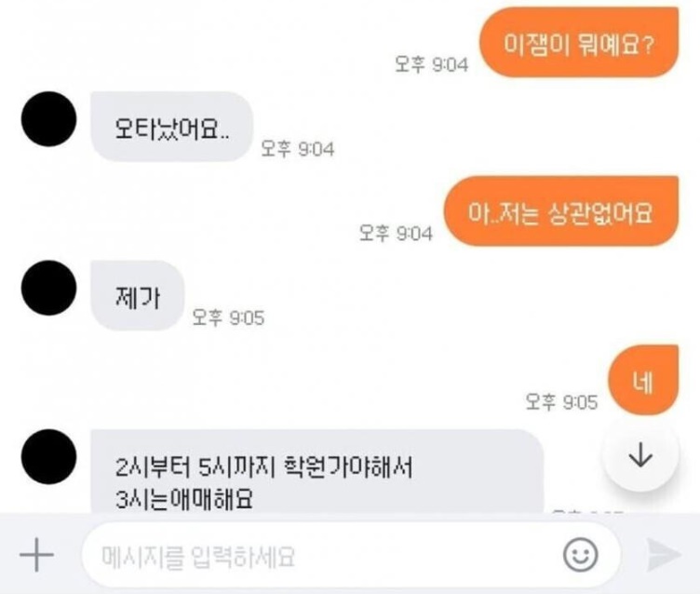The image size is (700, 594).
Task: Select the orange 네 reply bubble
Action: 643,380
